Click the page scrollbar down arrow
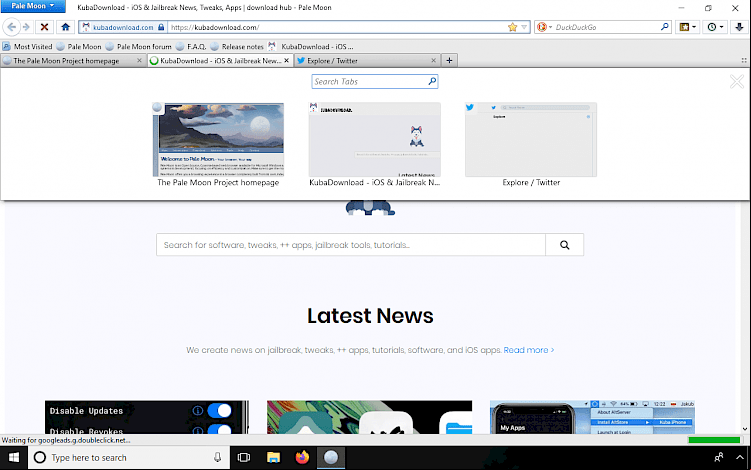 (x=745, y=429)
